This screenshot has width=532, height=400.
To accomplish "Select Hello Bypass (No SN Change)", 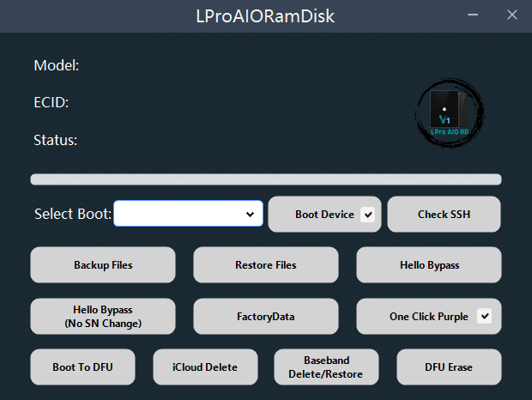I will coord(103,317).
